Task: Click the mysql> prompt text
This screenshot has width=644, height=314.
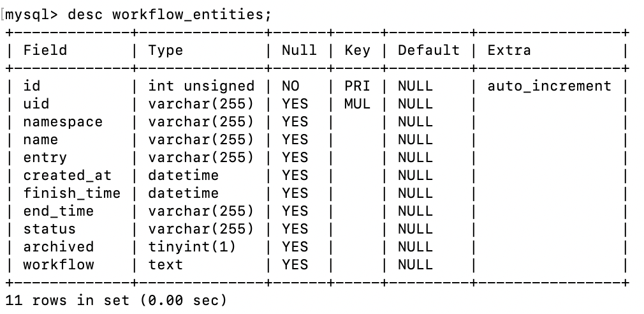Action: point(33,14)
